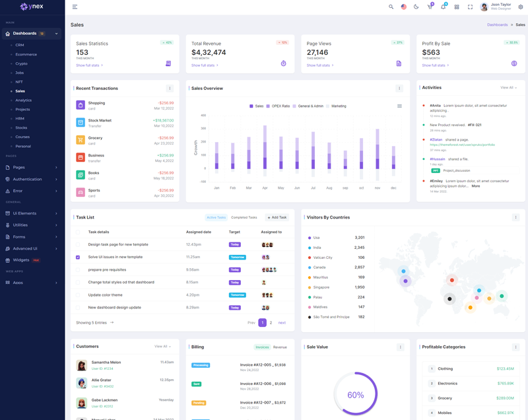Viewport: 528px width, 420px height.
Task: Open 'Show full stats' under Total Revenue
Action: click(205, 65)
